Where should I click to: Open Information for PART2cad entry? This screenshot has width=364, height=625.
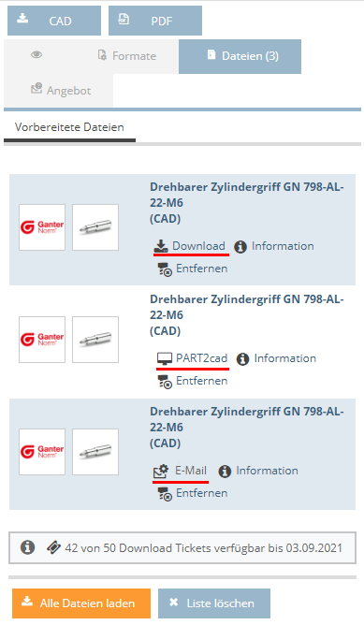[276, 358]
